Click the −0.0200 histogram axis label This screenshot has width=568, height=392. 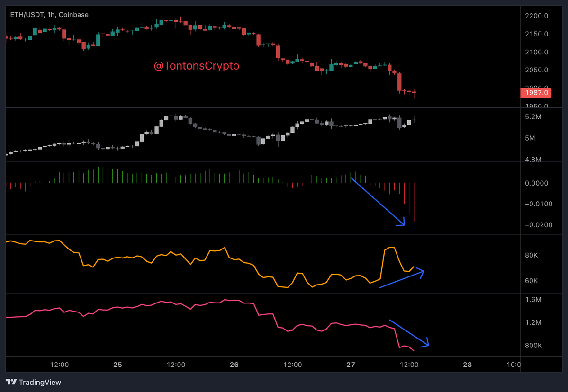pos(538,225)
